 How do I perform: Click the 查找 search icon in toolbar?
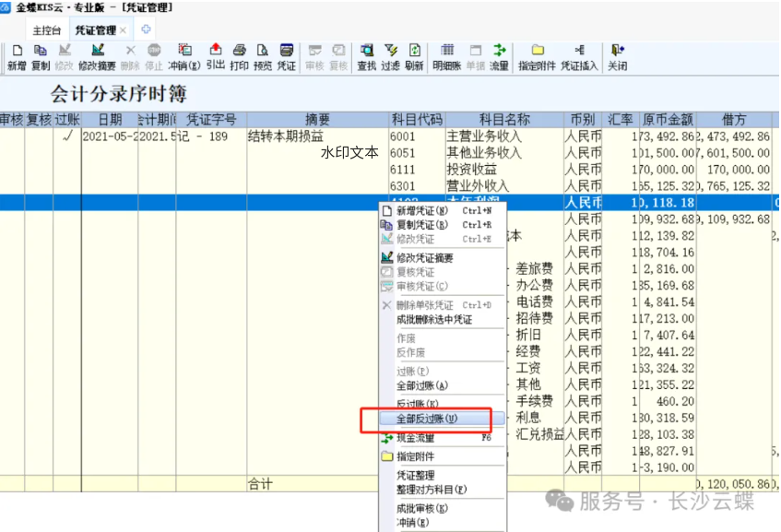pos(366,56)
